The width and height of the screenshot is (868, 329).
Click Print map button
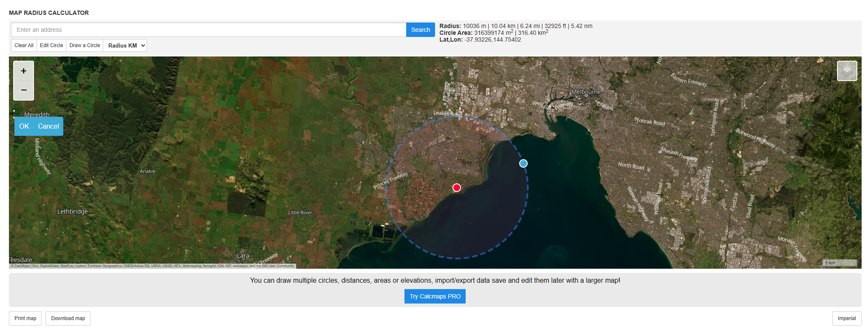click(x=25, y=318)
